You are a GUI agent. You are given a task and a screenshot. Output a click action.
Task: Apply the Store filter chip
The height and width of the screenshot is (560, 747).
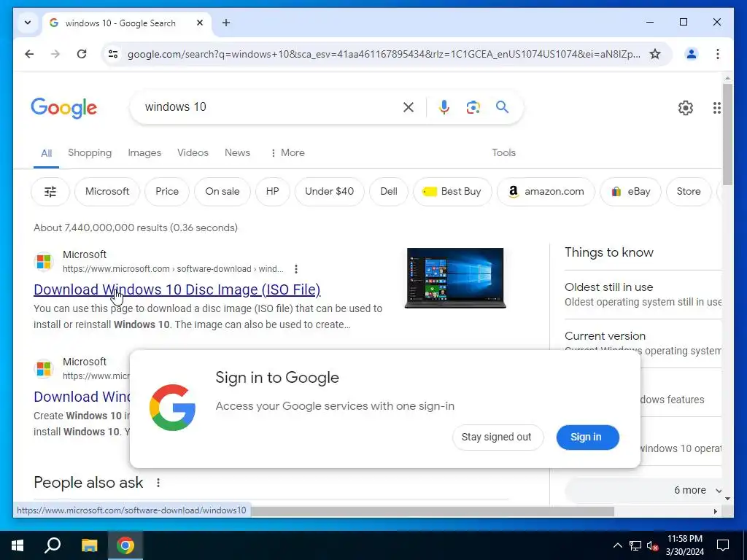click(x=689, y=192)
